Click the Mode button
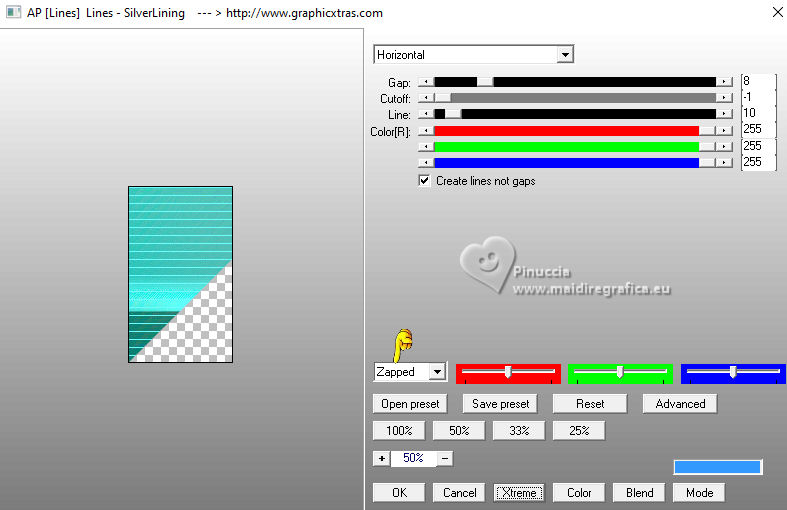Screen dimensions: 787x510 [x=699, y=493]
